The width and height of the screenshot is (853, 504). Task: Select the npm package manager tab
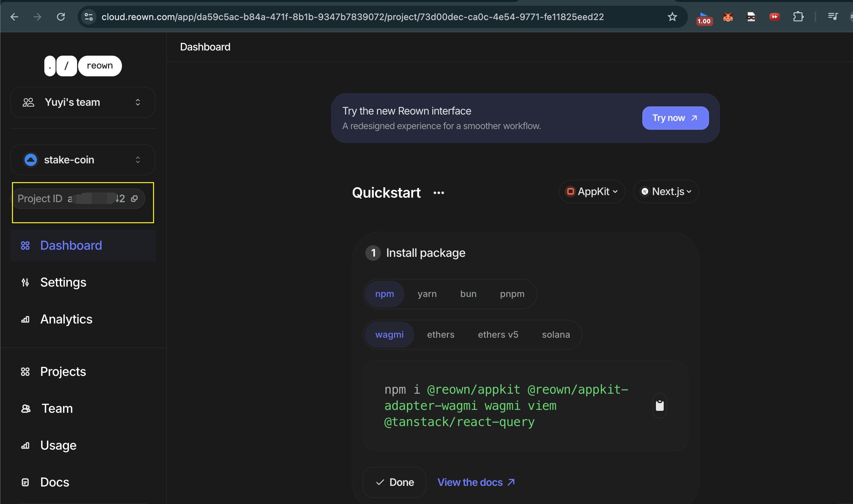click(x=384, y=294)
